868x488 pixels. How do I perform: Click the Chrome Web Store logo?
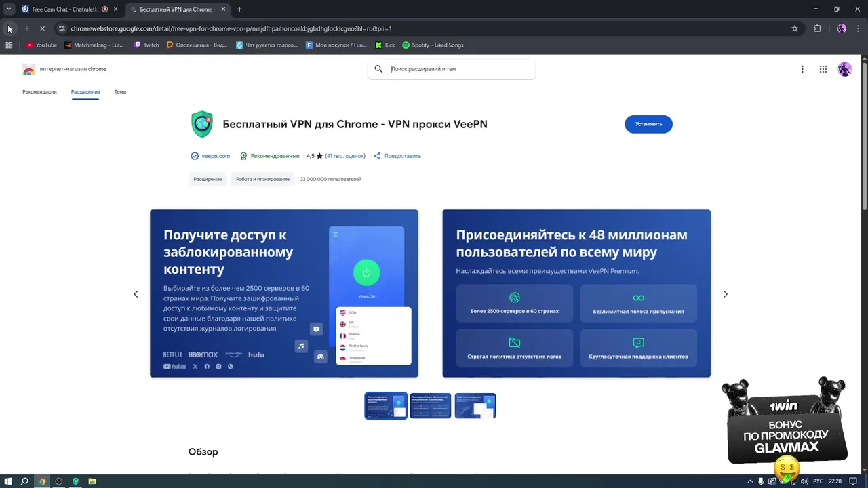28,69
